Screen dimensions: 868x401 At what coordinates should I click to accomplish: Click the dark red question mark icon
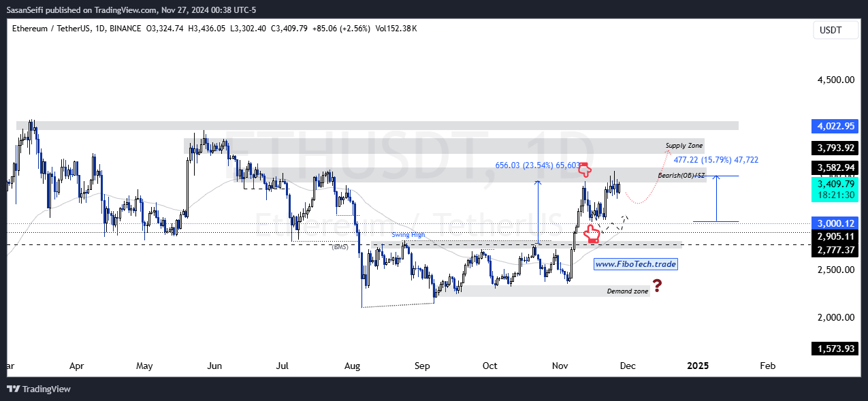click(x=657, y=286)
